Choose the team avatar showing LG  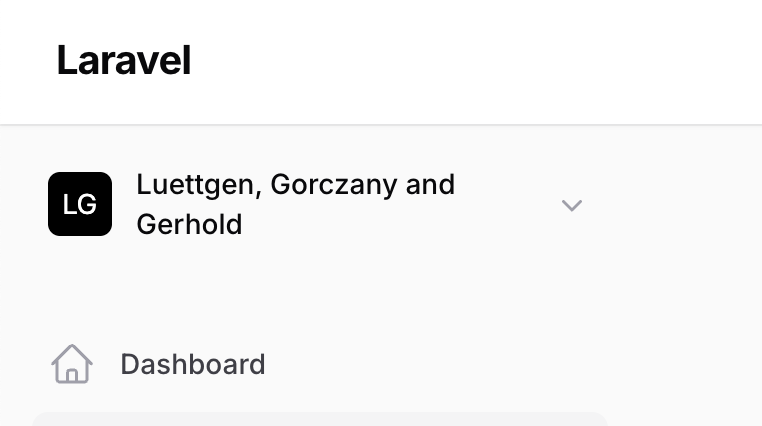[x=80, y=204]
